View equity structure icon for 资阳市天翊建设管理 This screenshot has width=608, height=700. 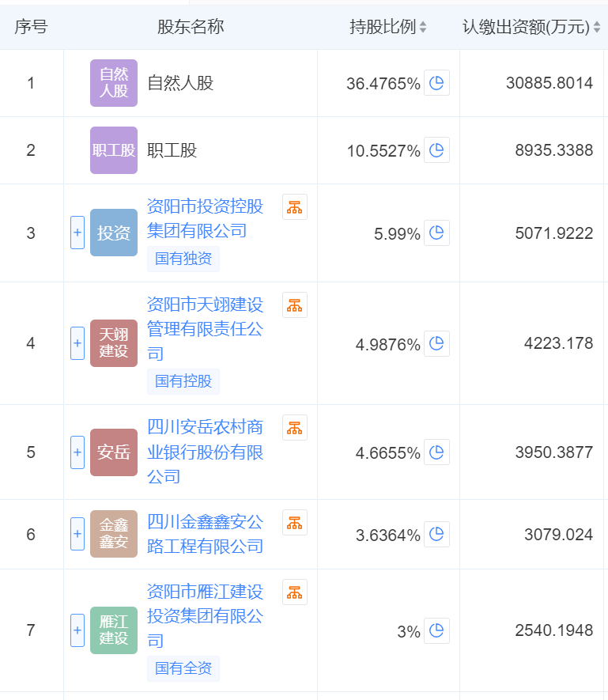click(295, 305)
